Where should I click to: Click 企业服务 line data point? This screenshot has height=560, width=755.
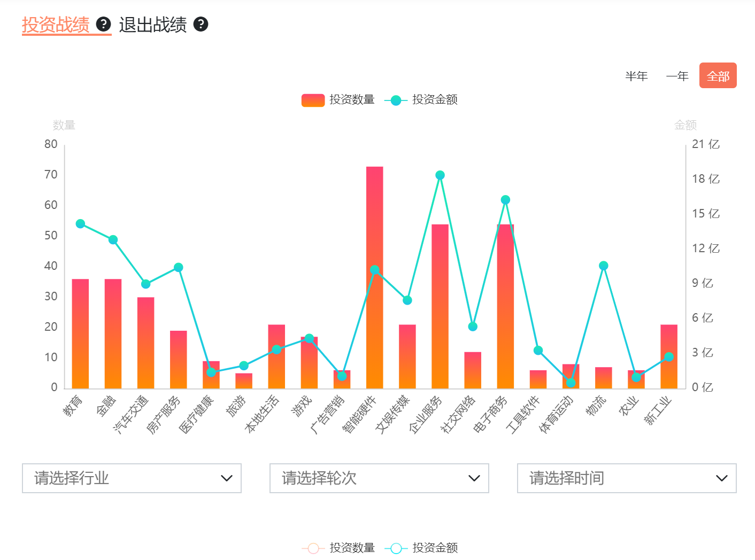tap(440, 175)
